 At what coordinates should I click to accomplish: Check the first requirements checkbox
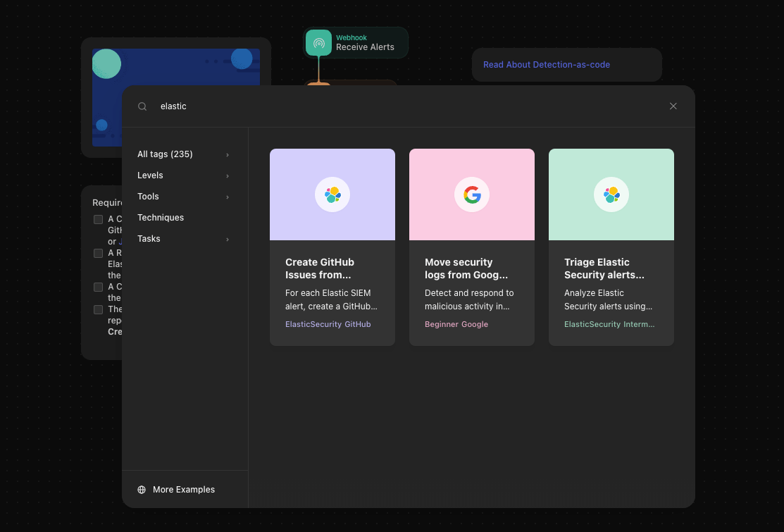[x=99, y=219]
